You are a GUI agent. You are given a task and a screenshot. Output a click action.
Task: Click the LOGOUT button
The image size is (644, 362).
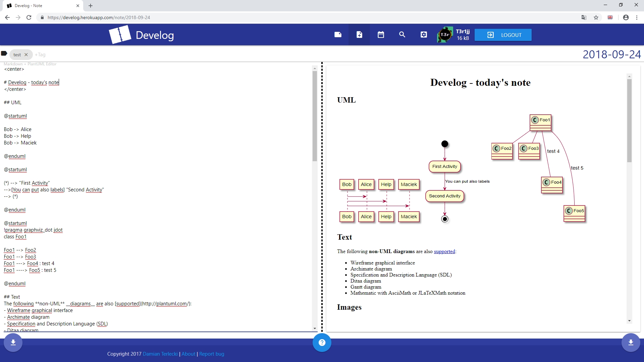pyautogui.click(x=503, y=35)
